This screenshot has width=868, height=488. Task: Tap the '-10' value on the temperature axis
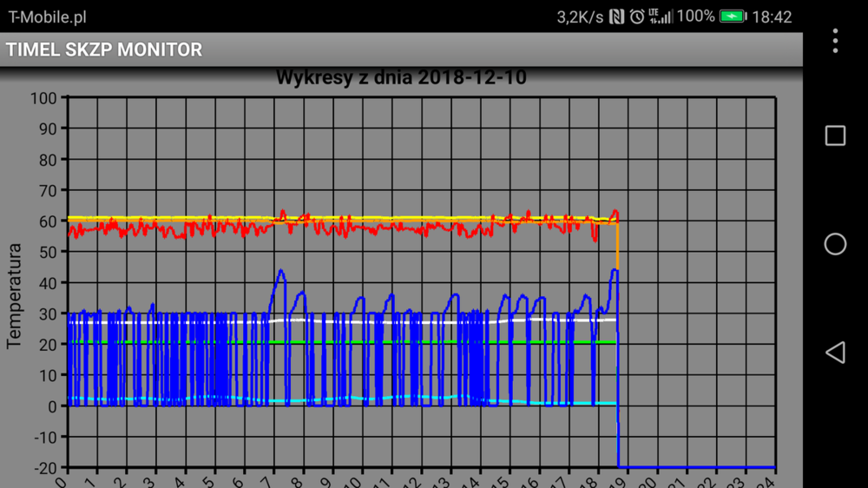tap(45, 437)
